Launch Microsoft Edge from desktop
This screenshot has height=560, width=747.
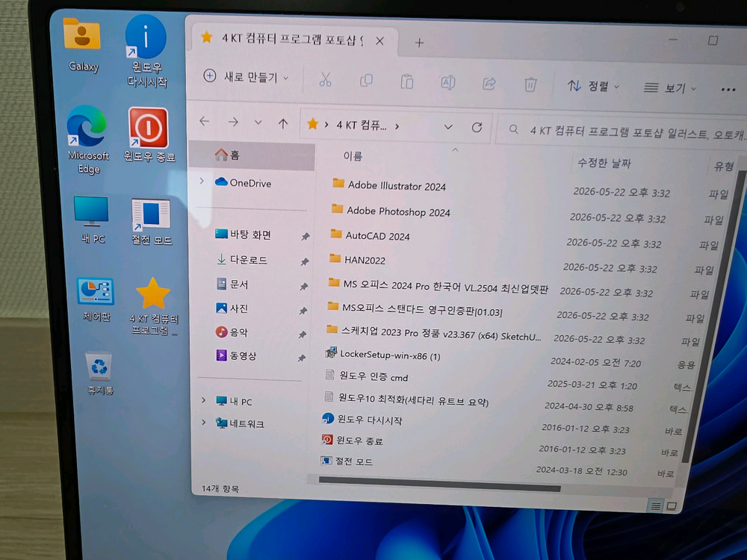click(x=87, y=140)
